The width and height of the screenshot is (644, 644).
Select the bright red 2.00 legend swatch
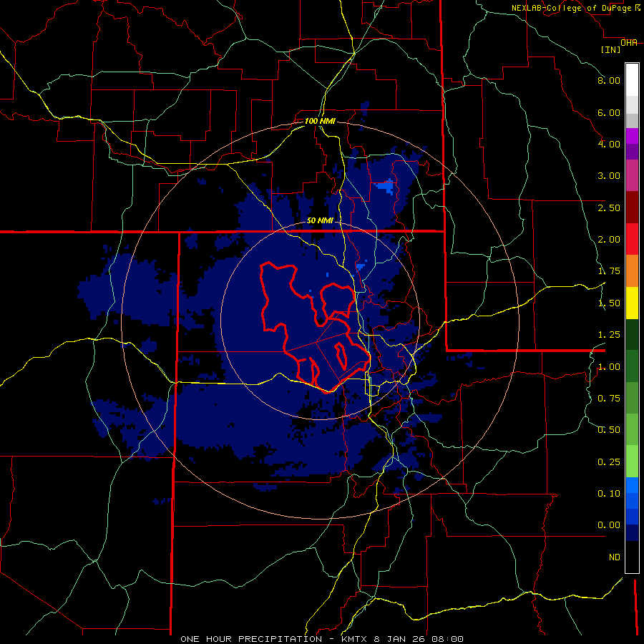coord(632,239)
